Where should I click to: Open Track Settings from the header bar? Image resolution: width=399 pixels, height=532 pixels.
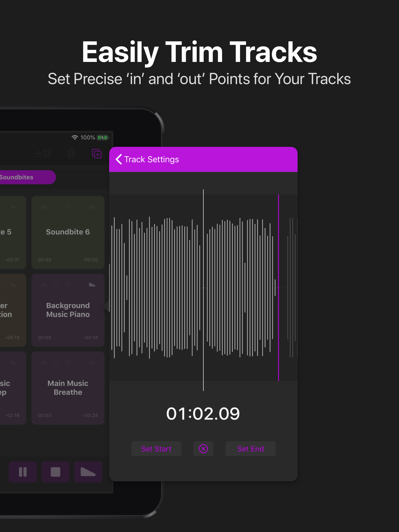click(151, 159)
